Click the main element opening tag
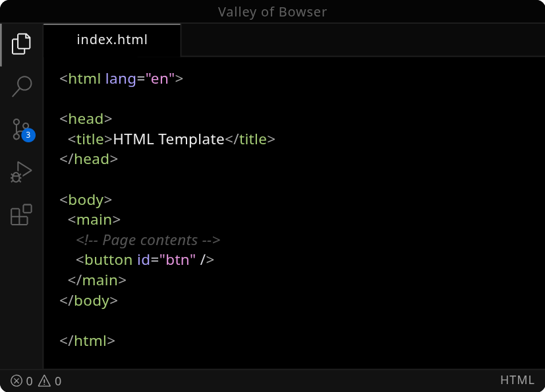Screen dimensions: 545x392 pyautogui.click(x=94, y=219)
